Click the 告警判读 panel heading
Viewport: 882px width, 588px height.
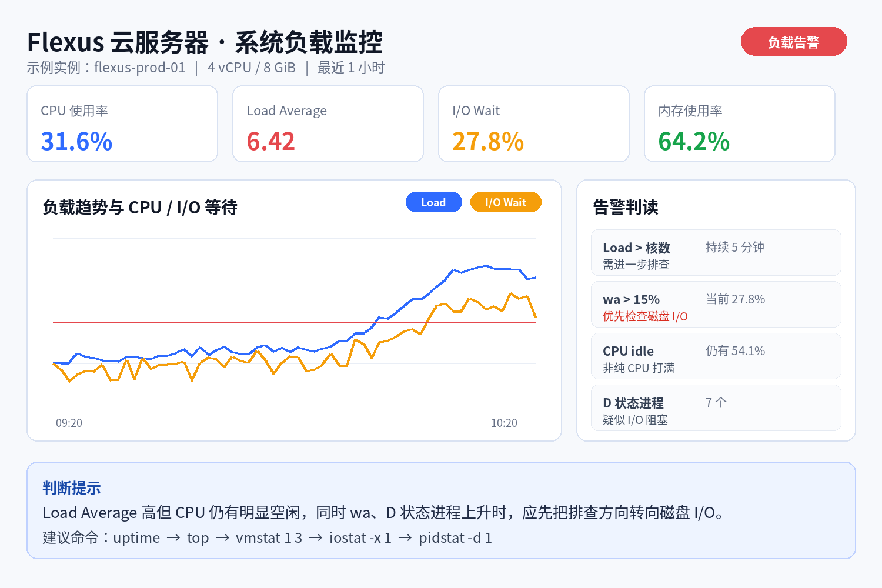coord(626,208)
